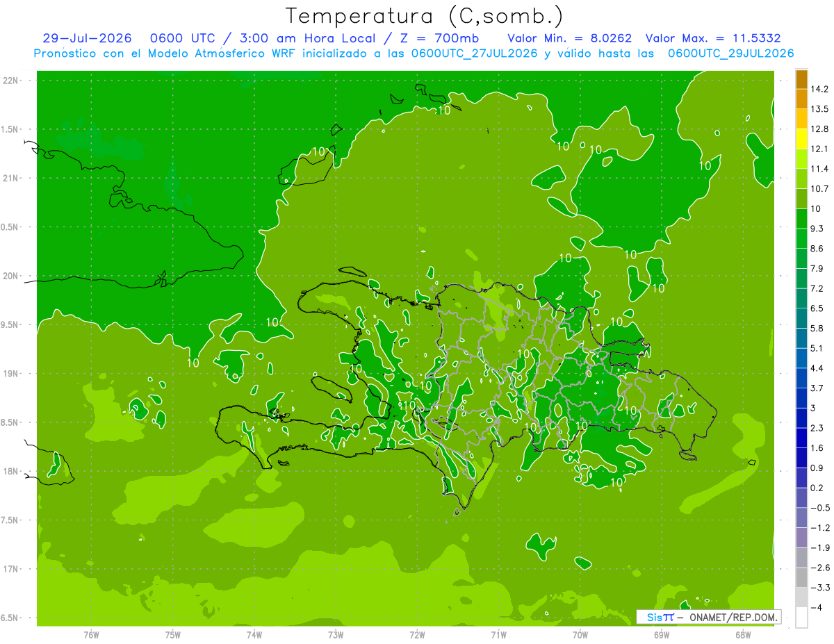This screenshot has height=644, width=834.
Task: Click the "-1.9" value on color scale
Action: [819, 547]
